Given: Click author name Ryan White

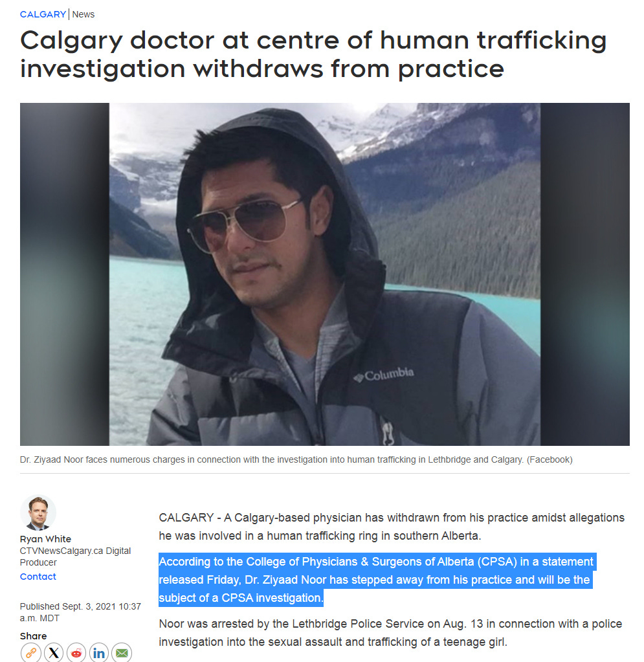Looking at the screenshot, I should click(45, 539).
